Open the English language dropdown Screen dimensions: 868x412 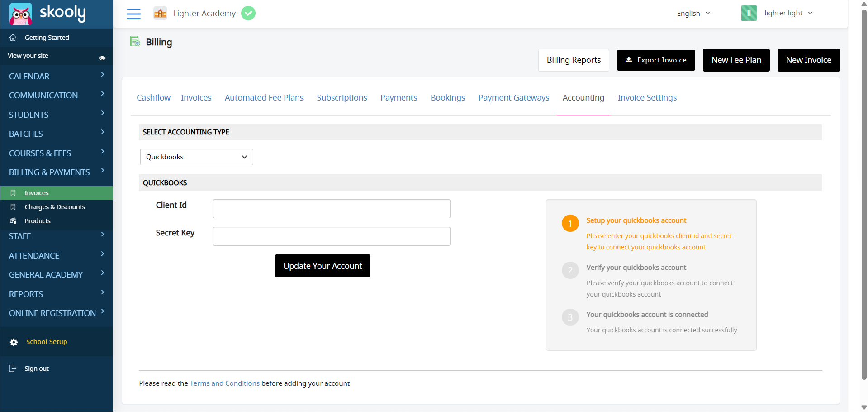tap(693, 14)
